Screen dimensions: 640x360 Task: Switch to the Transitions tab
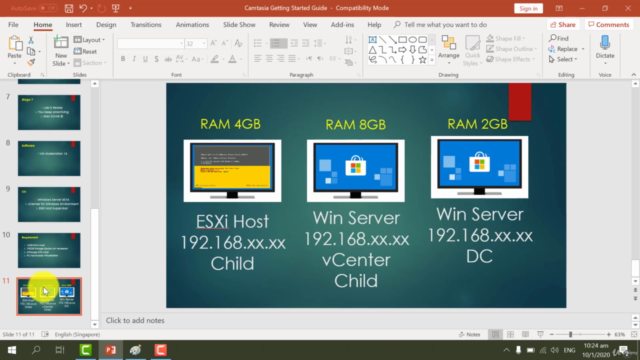(x=146, y=25)
